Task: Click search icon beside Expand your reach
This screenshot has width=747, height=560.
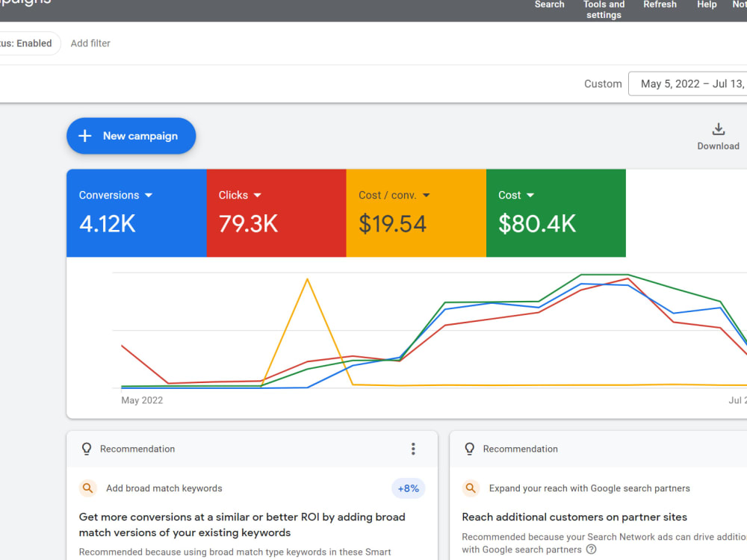Action: click(471, 488)
